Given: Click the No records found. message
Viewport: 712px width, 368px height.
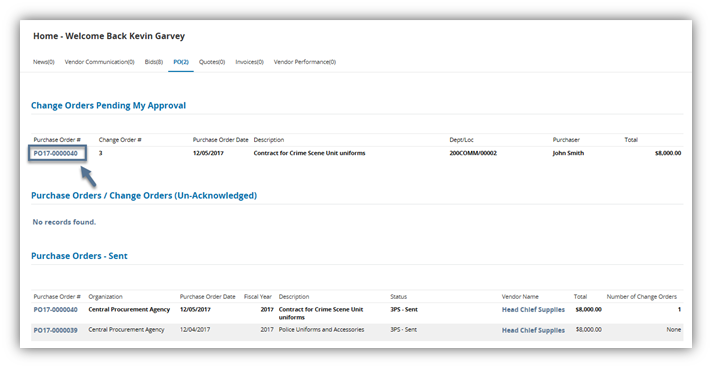Looking at the screenshot, I should pos(64,222).
